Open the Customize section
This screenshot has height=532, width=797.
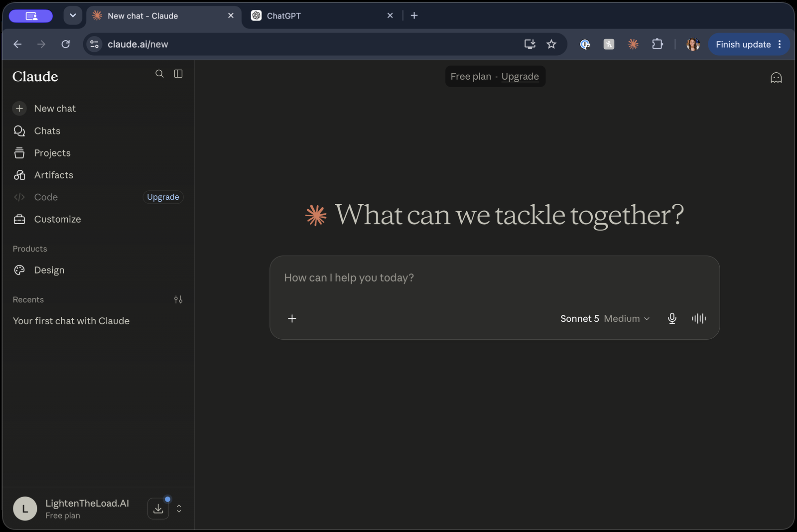click(x=98, y=219)
